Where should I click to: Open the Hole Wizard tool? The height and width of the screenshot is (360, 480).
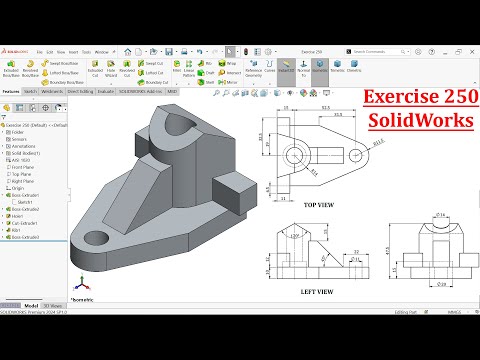[x=111, y=69]
